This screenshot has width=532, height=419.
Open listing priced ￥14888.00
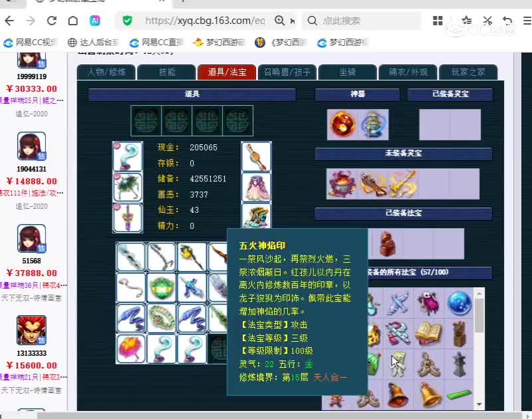(x=31, y=182)
